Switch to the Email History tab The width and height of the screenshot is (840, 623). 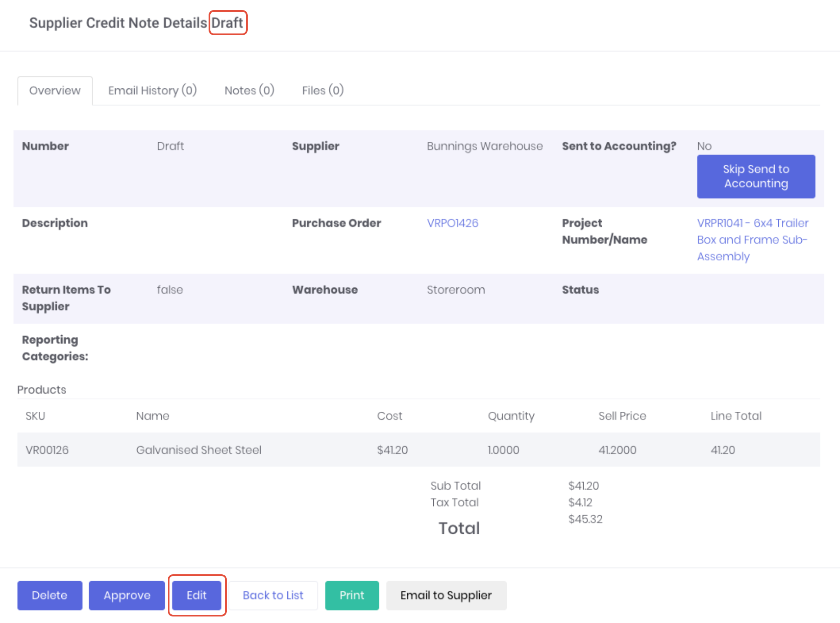[152, 90]
